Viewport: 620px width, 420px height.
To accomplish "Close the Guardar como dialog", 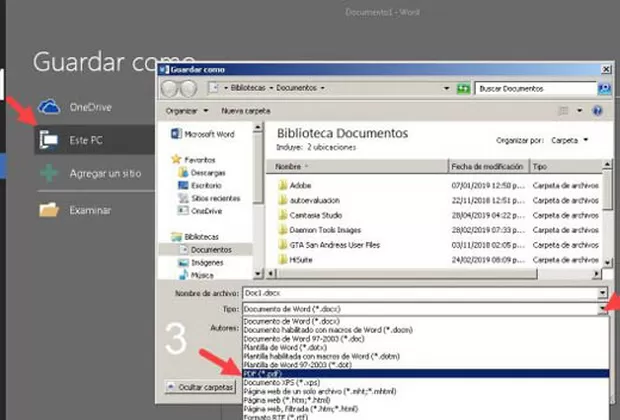I will point(606,69).
